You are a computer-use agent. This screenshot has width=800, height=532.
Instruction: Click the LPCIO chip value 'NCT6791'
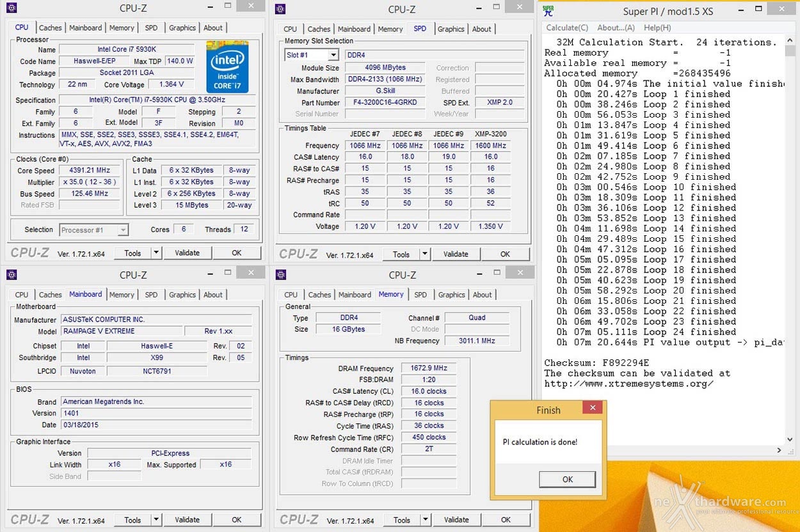pos(157,371)
